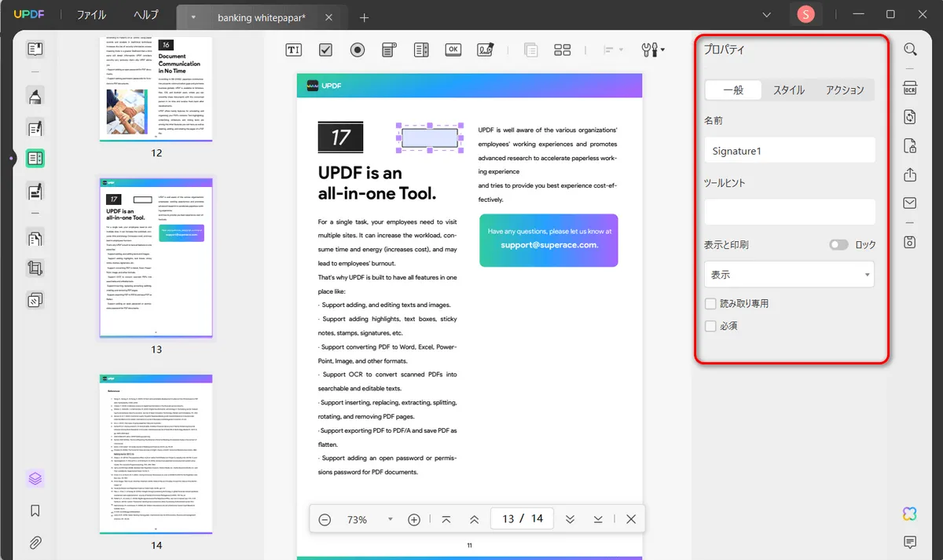Open the form tools wrench dropdown

pyautogui.click(x=653, y=49)
